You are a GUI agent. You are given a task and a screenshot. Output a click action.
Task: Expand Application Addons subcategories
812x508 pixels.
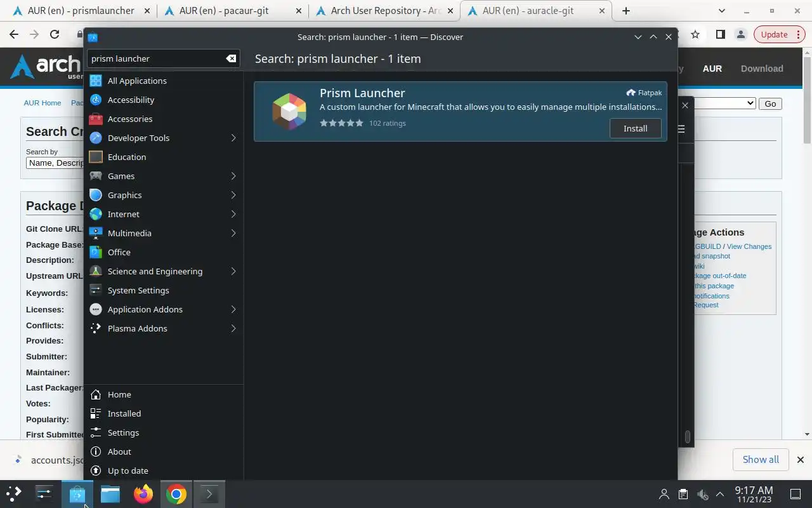pos(233,309)
